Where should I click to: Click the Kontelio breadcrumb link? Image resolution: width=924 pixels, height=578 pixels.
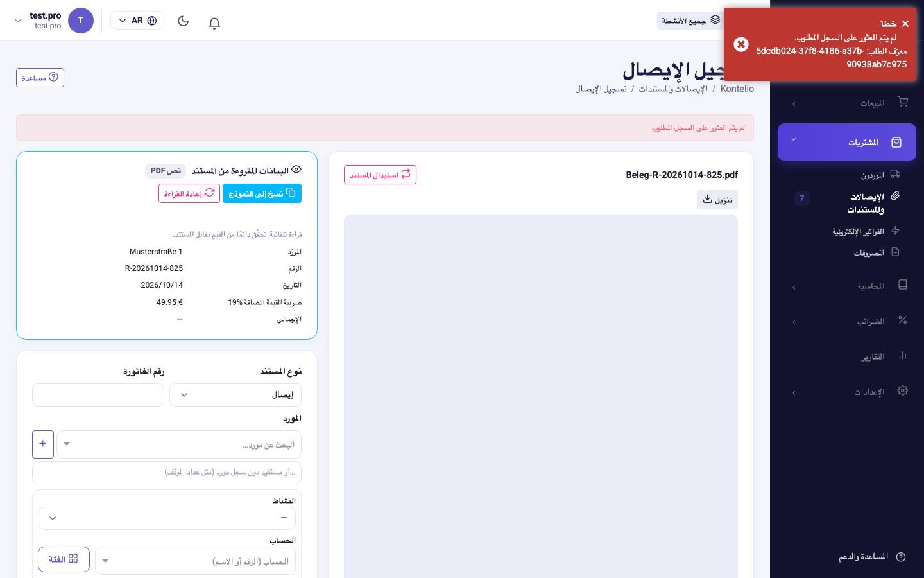click(x=737, y=89)
